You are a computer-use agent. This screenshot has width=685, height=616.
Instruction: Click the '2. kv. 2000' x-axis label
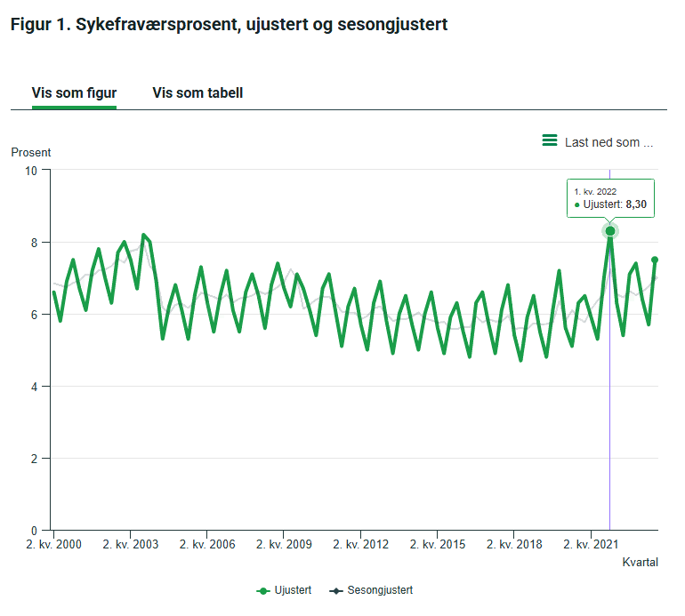53,544
